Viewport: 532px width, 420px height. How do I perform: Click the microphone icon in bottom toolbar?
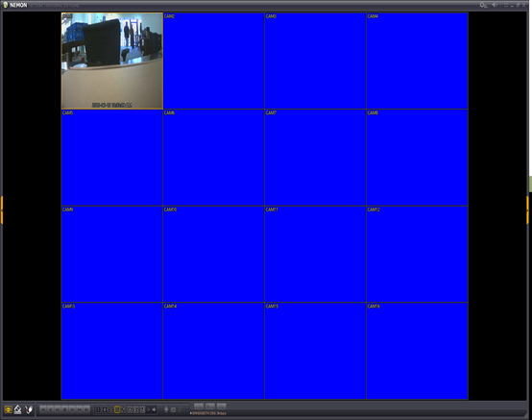tap(166, 409)
